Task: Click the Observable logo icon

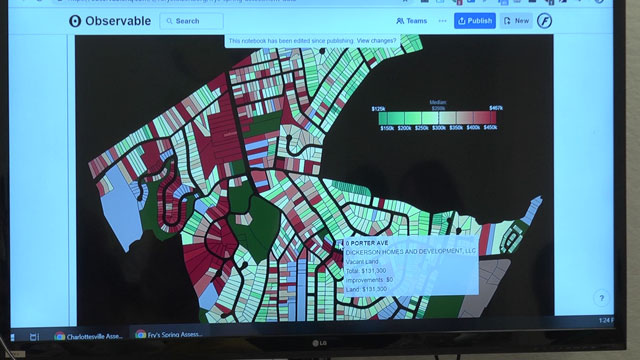Action: tap(75, 21)
